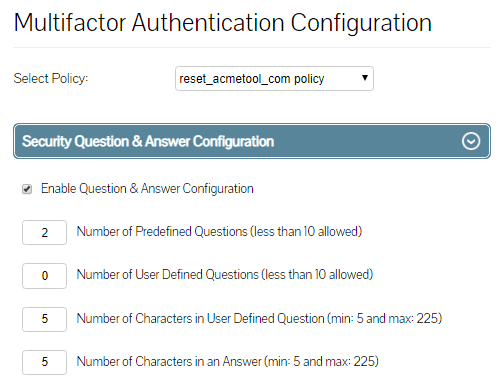Viewport: 500px width, 390px height.
Task: Click the Number of Predefined Questions label text
Action: click(x=219, y=231)
